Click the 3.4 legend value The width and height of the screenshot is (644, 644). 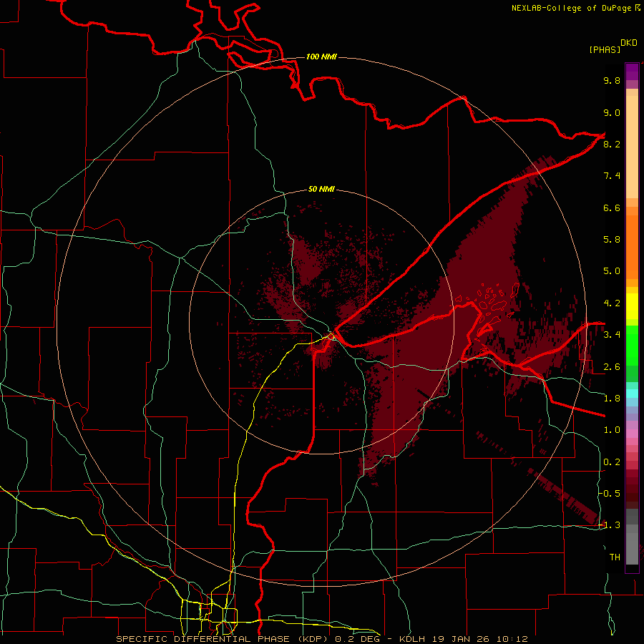tap(612, 335)
